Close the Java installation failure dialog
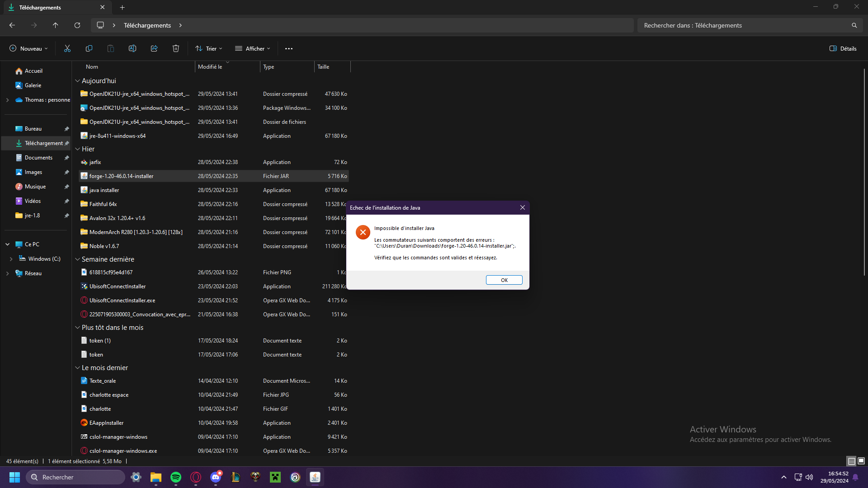 [523, 207]
